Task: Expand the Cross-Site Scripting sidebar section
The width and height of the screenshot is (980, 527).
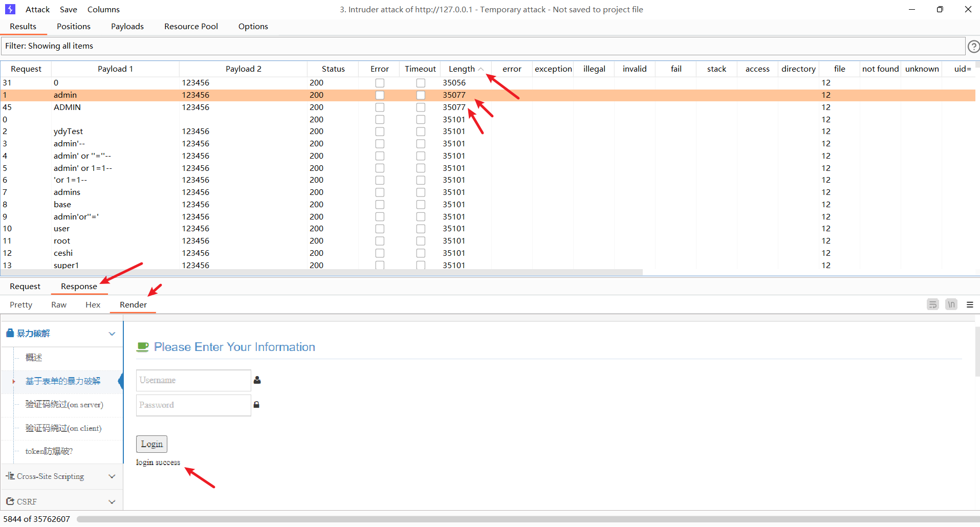Action: (112, 476)
